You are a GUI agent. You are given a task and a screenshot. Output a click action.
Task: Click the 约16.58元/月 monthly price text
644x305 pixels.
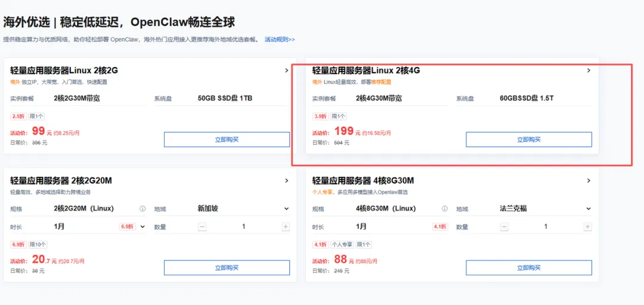377,133
